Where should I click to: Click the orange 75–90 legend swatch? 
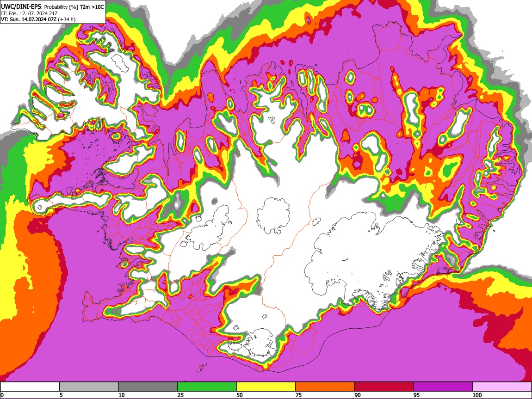325,387
